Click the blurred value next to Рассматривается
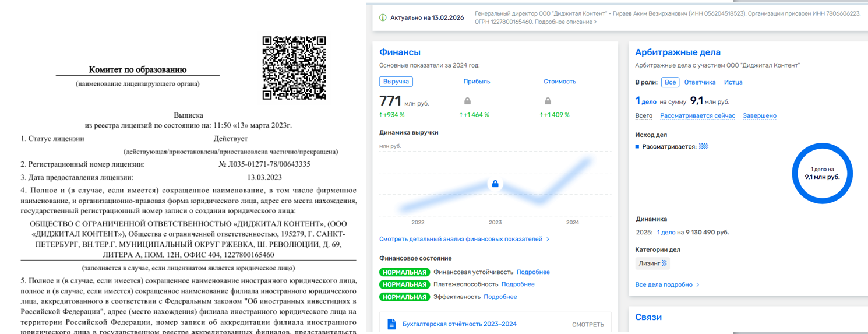 point(704,146)
